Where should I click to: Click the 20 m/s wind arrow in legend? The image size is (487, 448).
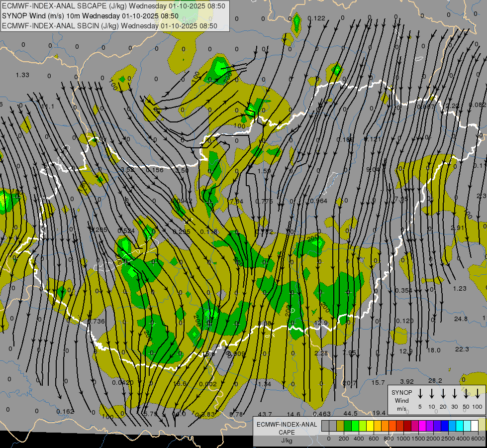pyautogui.click(x=443, y=394)
